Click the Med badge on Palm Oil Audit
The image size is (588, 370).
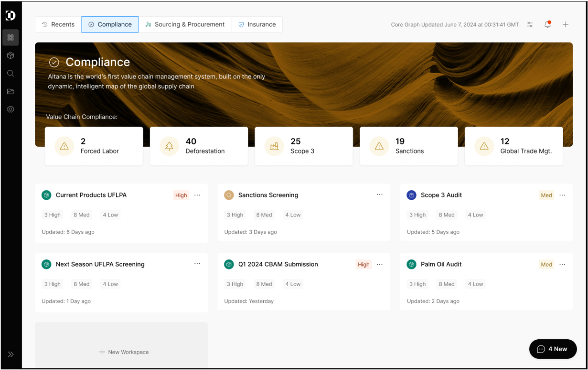pos(546,264)
